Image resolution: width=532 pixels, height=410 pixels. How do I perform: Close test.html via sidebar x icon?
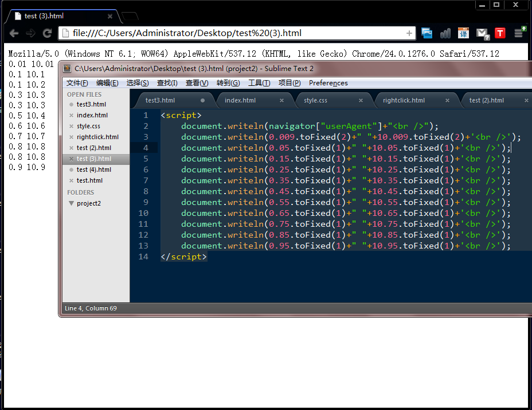pyautogui.click(x=71, y=180)
